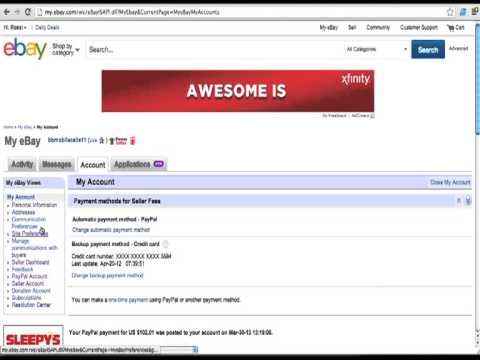The image size is (480, 360).
Task: Click the browser address bar URL
Action: pos(132,12)
